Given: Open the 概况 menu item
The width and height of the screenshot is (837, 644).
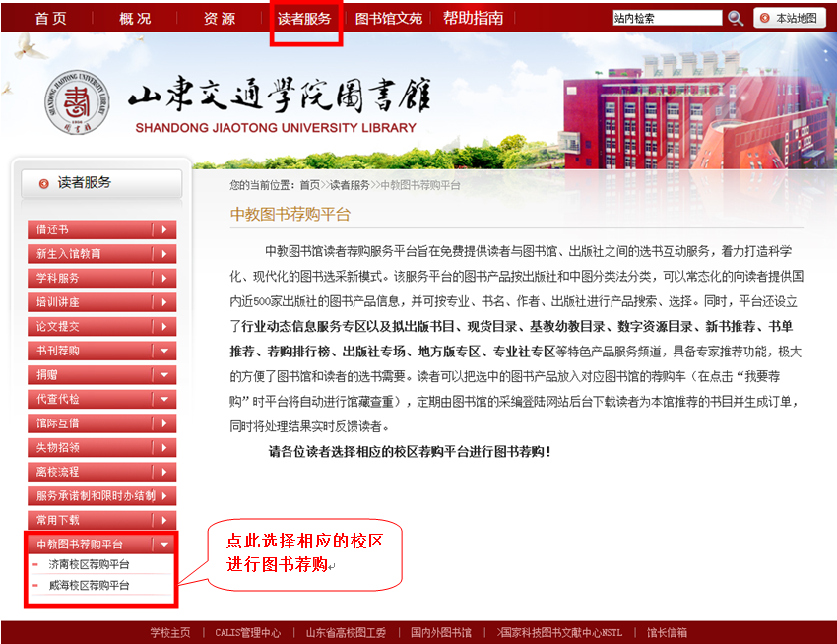Looking at the screenshot, I should [135, 19].
